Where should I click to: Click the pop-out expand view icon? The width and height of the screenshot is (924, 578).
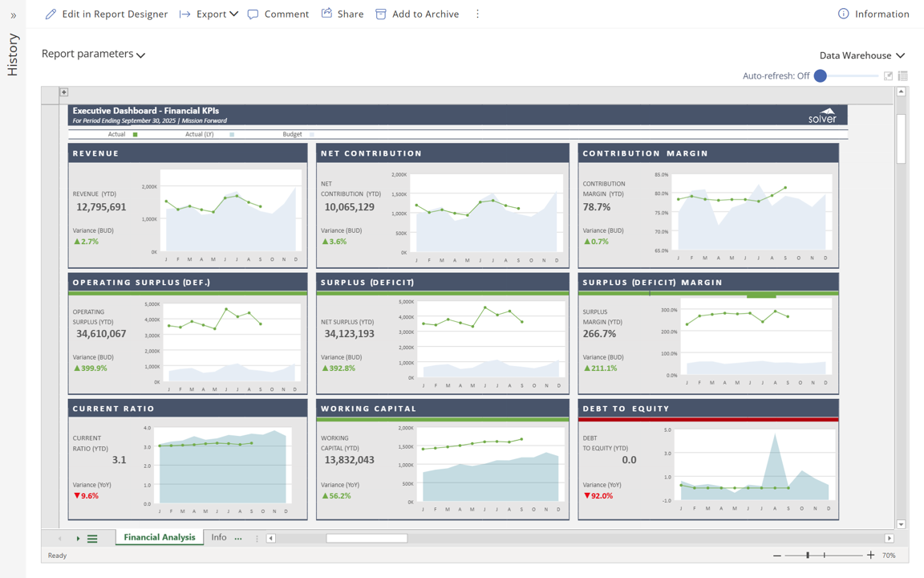[888, 76]
